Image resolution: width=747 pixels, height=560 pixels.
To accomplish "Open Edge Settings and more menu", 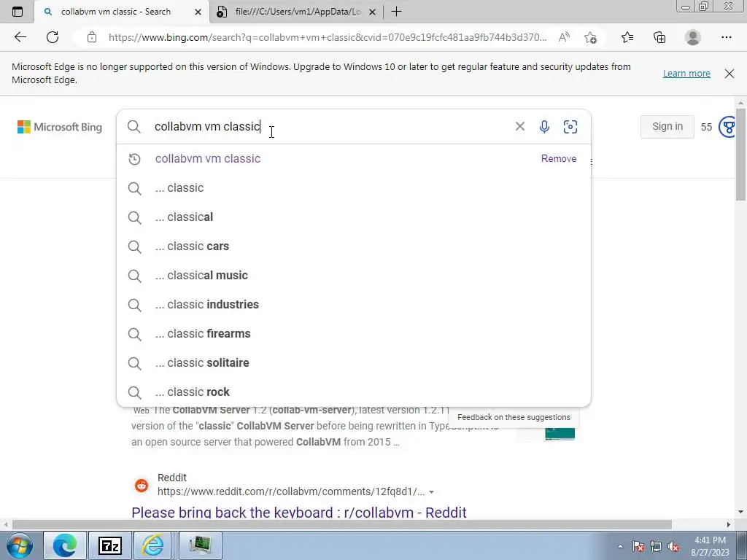I will (x=726, y=37).
